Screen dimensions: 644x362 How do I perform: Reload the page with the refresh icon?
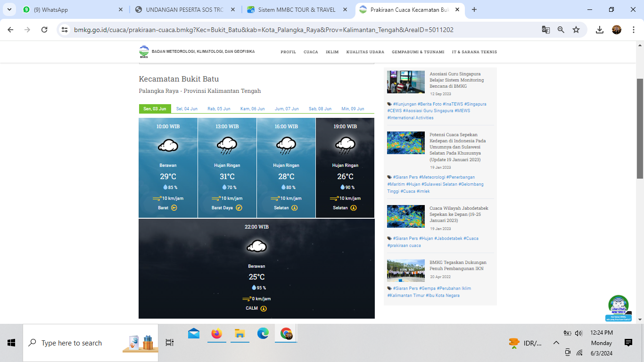[44, 30]
